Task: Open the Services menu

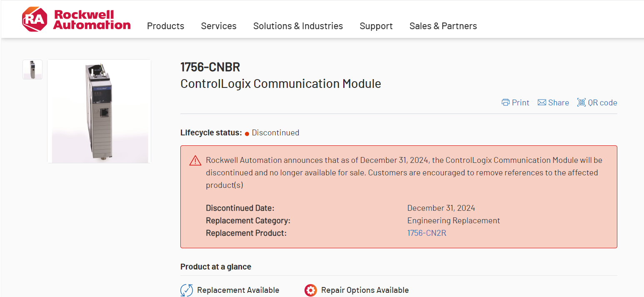Action: [x=219, y=26]
